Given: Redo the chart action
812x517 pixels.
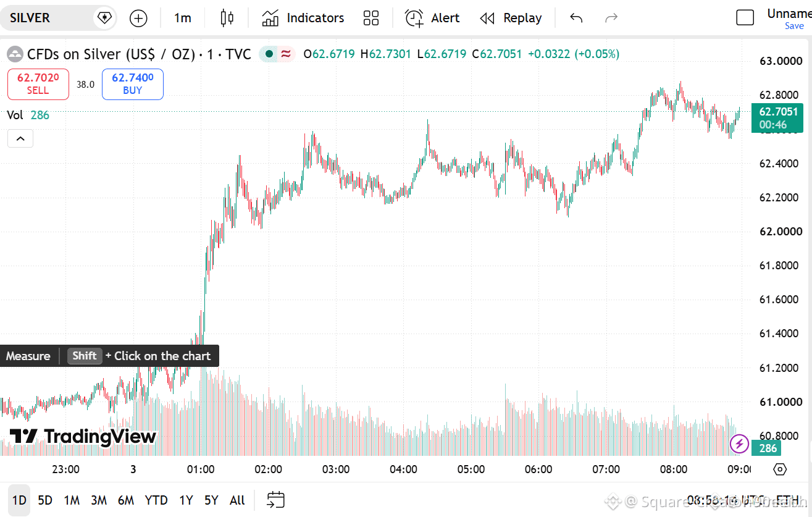Looking at the screenshot, I should 611,18.
